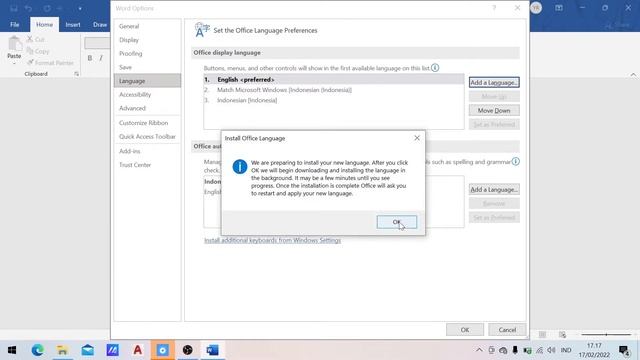Viewport: 640px width, 360px height.
Task: Select the Language options category
Action: (x=147, y=81)
